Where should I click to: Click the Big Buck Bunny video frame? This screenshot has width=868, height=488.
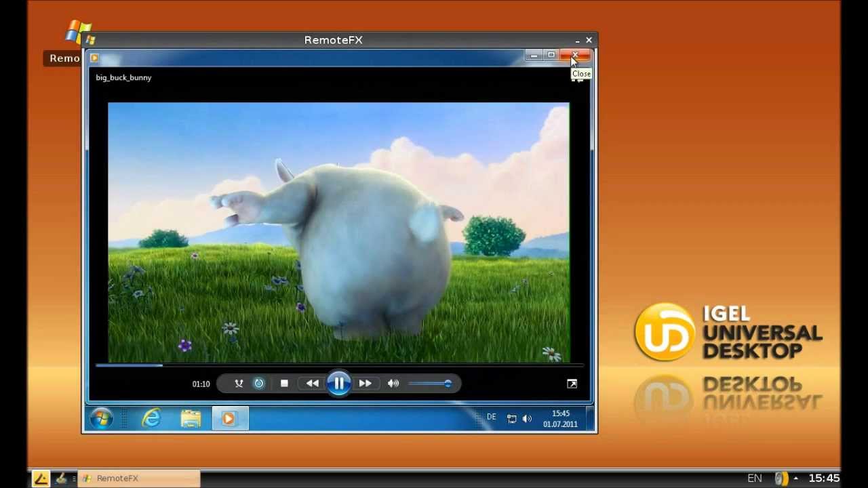pos(338,232)
